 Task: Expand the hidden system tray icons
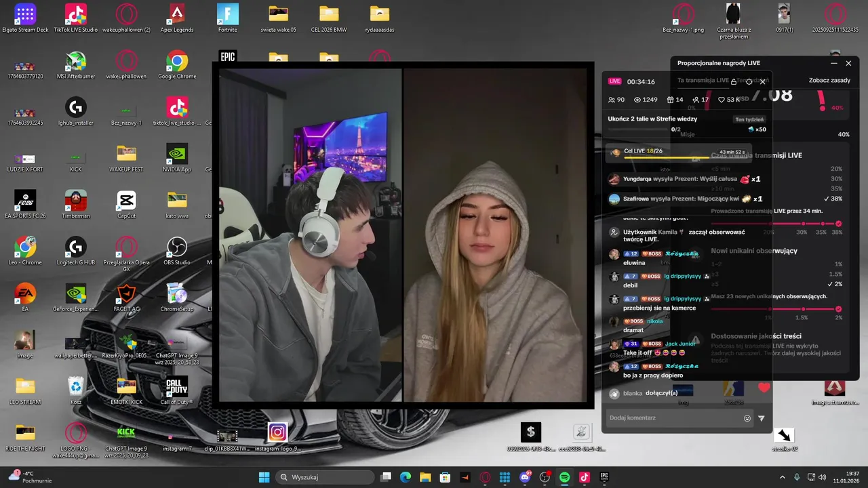782,477
